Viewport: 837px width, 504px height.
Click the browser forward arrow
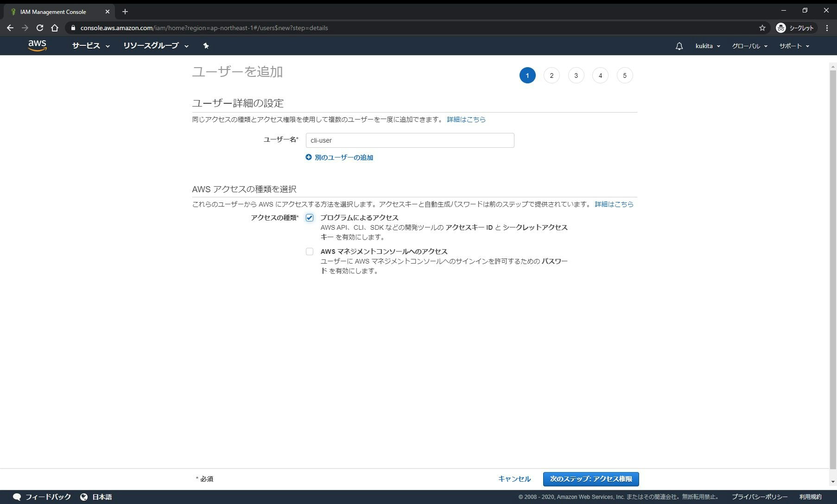point(25,28)
